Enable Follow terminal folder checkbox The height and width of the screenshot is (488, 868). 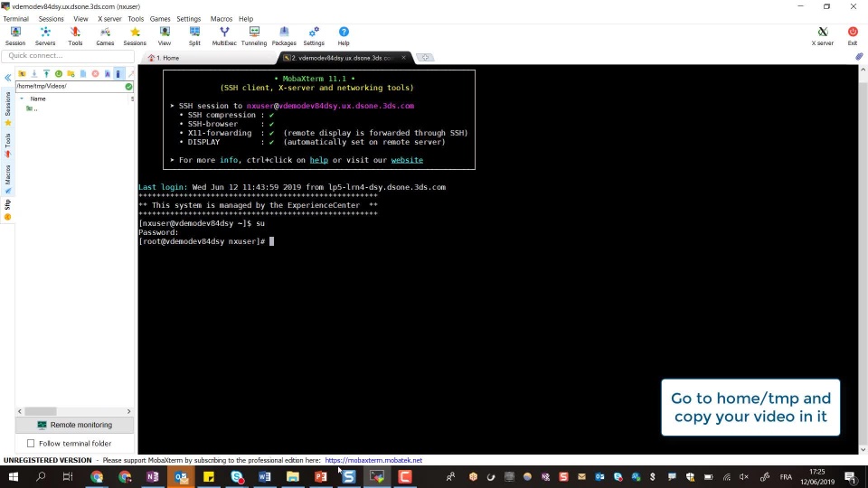[31, 443]
